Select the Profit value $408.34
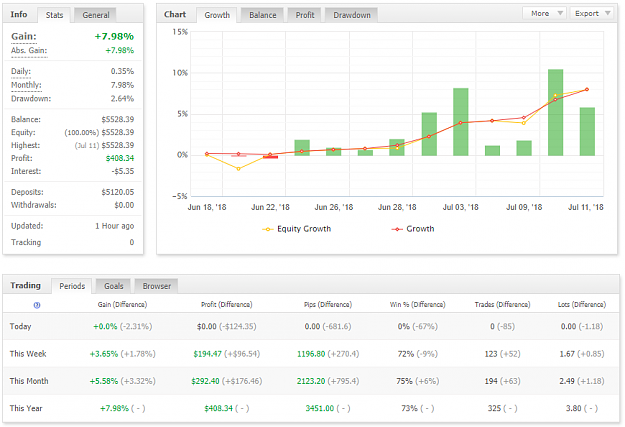This screenshot has width=625, height=427. pyautogui.click(x=120, y=158)
